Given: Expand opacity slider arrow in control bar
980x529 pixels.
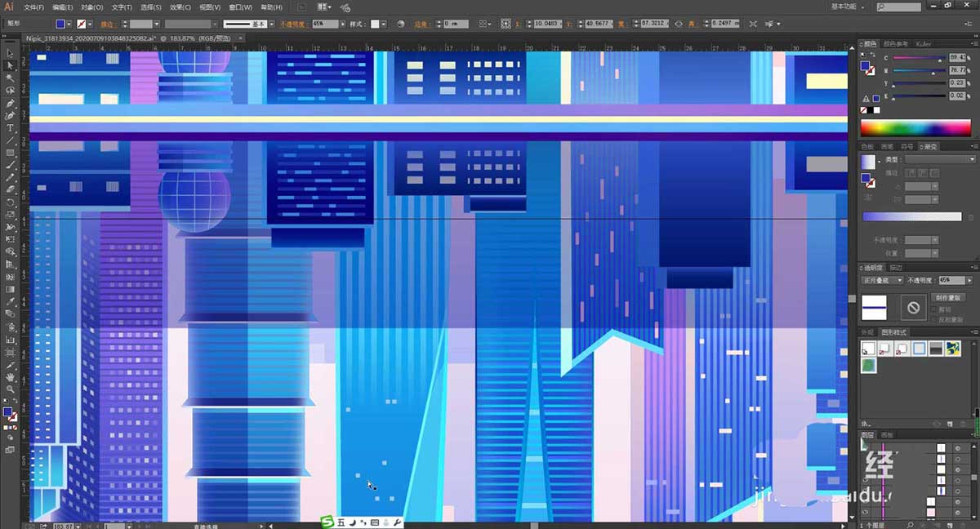Looking at the screenshot, I should point(343,24).
